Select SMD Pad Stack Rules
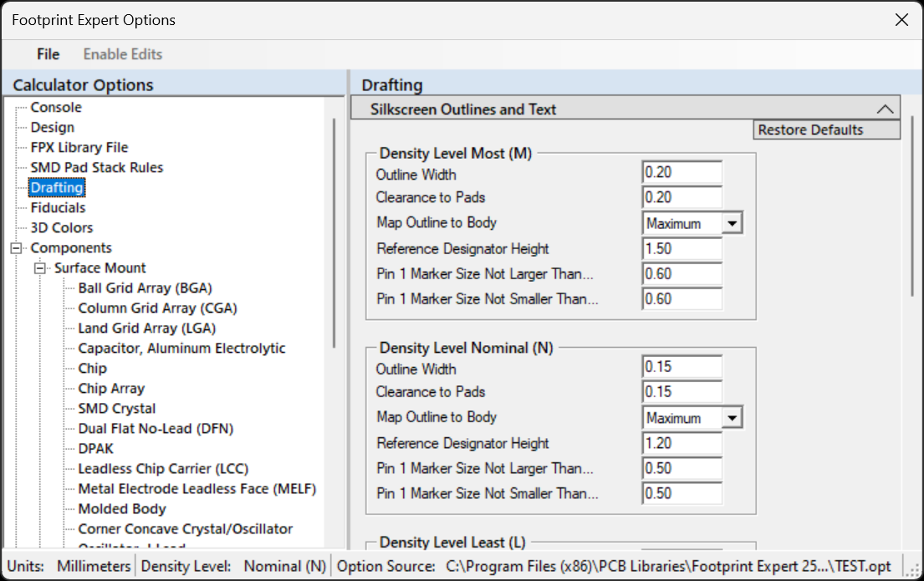924x581 pixels. coord(97,167)
